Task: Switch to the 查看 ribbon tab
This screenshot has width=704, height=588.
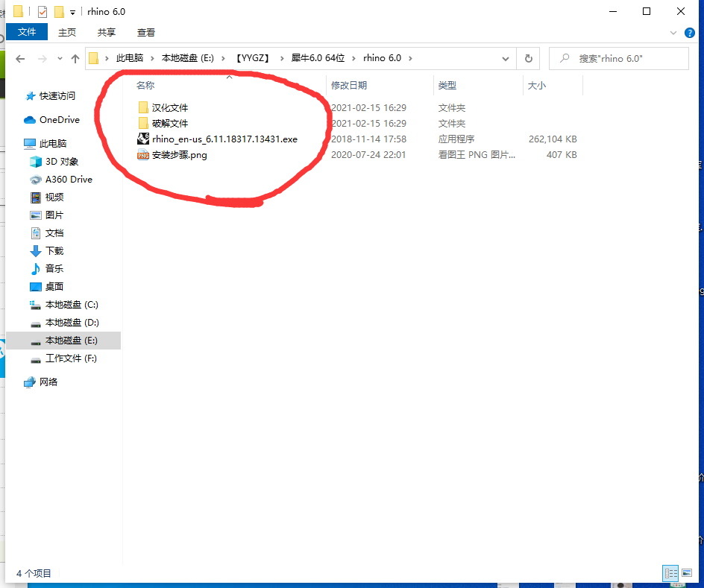Action: coord(146,32)
